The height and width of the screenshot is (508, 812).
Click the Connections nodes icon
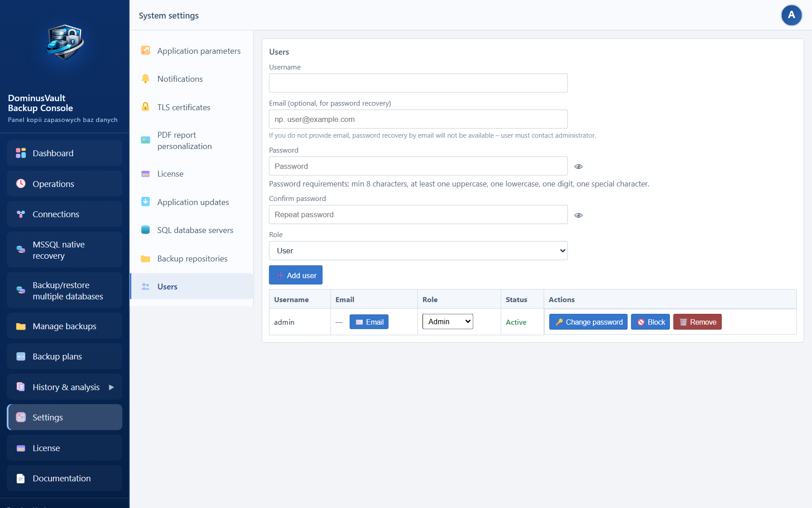(21, 214)
